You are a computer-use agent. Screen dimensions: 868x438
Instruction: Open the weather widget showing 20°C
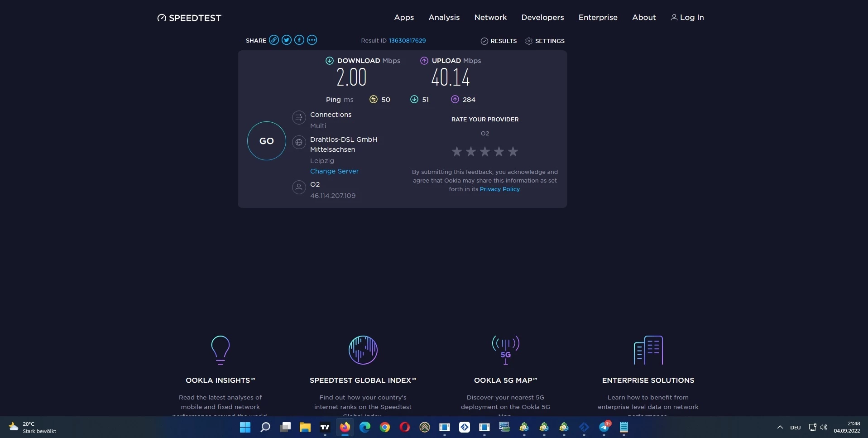[x=33, y=427]
